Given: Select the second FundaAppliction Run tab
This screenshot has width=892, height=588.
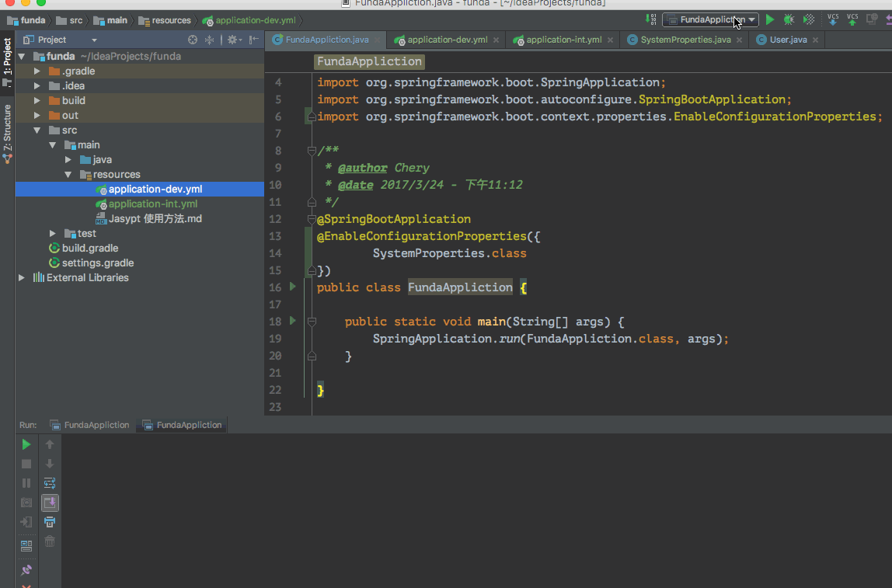Looking at the screenshot, I should click(182, 425).
